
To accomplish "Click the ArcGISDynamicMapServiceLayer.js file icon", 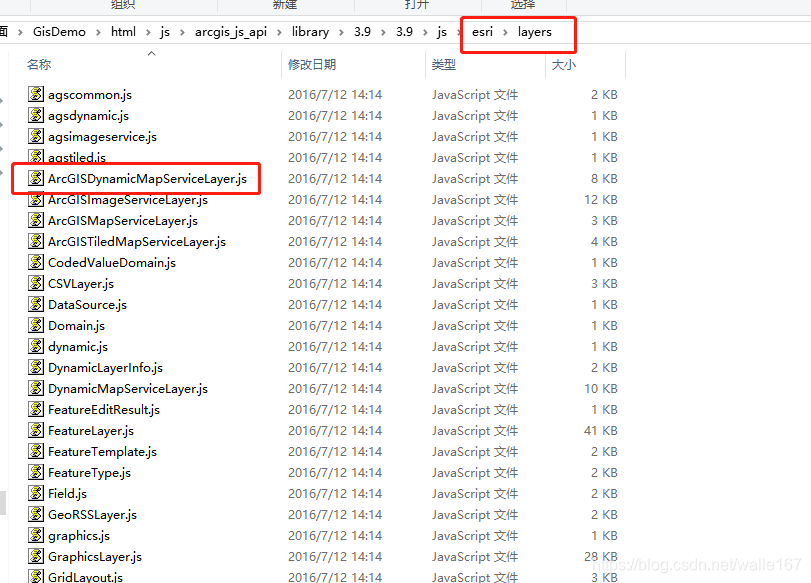I will tap(36, 179).
